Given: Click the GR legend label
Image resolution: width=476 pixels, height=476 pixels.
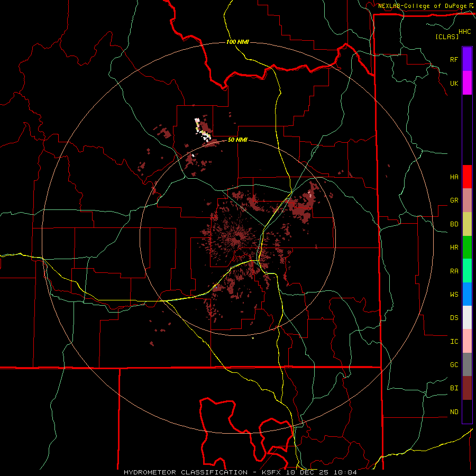Looking at the screenshot, I should [454, 200].
